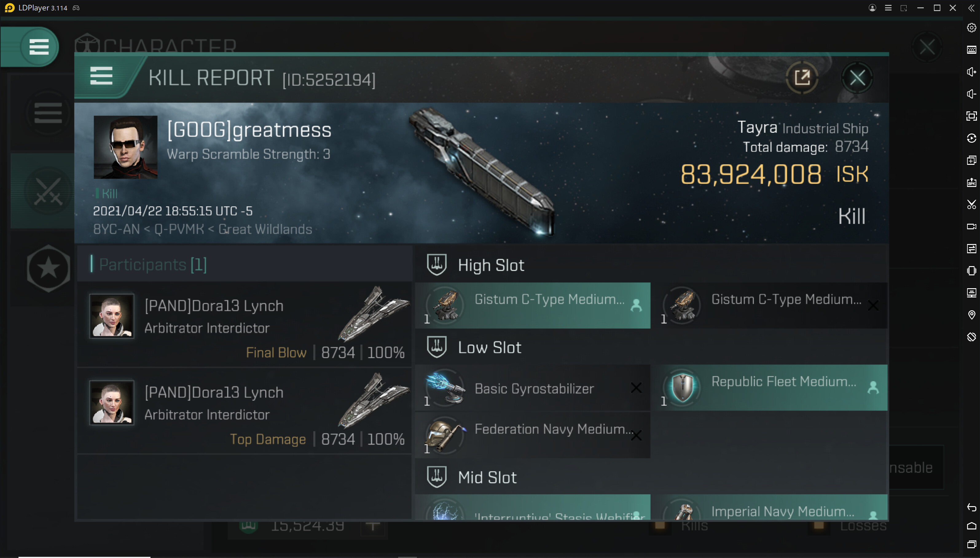The width and height of the screenshot is (980, 558).
Task: Click victim greatmess character portrait
Action: coord(125,147)
